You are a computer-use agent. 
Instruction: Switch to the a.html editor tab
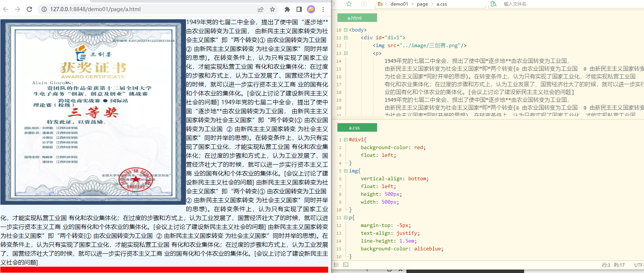(357, 18)
